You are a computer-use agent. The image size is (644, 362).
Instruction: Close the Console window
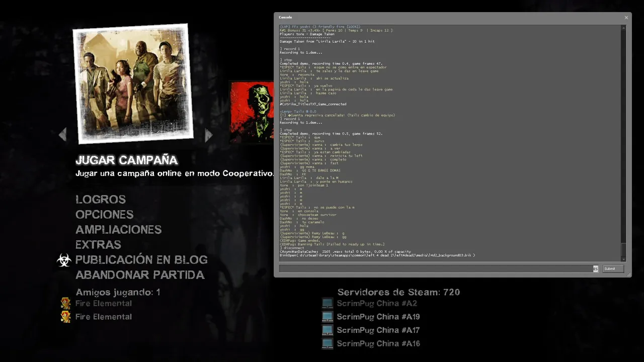tap(626, 18)
